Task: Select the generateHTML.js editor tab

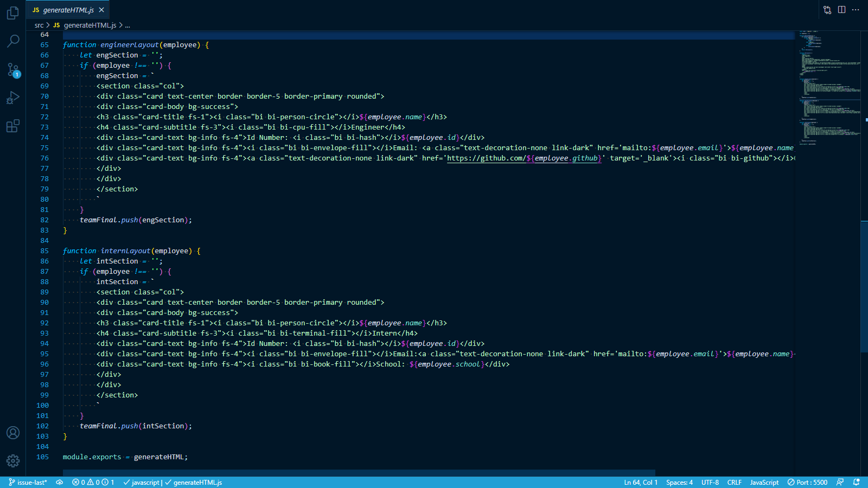Action: pos(68,10)
